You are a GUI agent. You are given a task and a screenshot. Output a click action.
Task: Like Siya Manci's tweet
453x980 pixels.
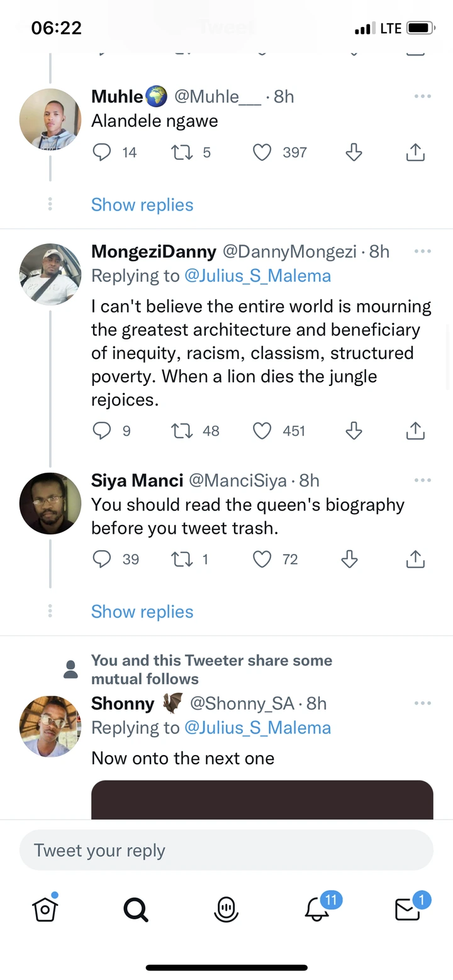pos(262,559)
